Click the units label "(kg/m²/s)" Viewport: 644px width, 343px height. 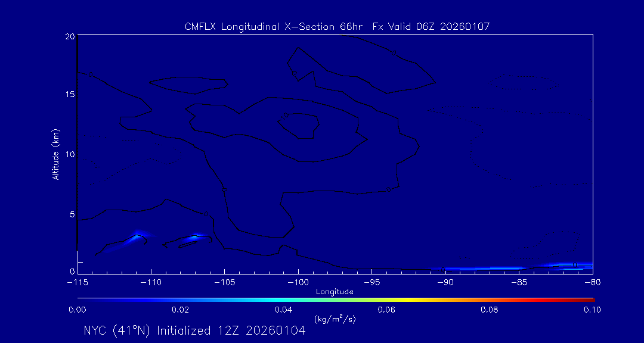coord(335,319)
